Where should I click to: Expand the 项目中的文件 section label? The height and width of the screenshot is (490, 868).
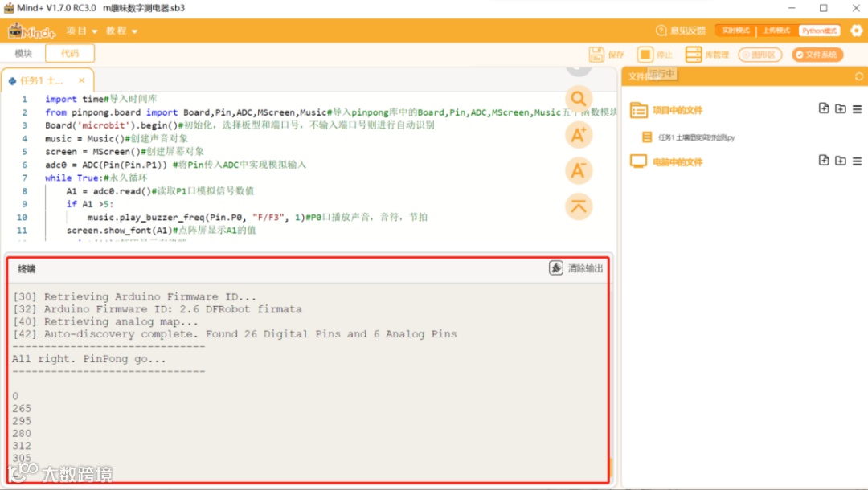[677, 111]
